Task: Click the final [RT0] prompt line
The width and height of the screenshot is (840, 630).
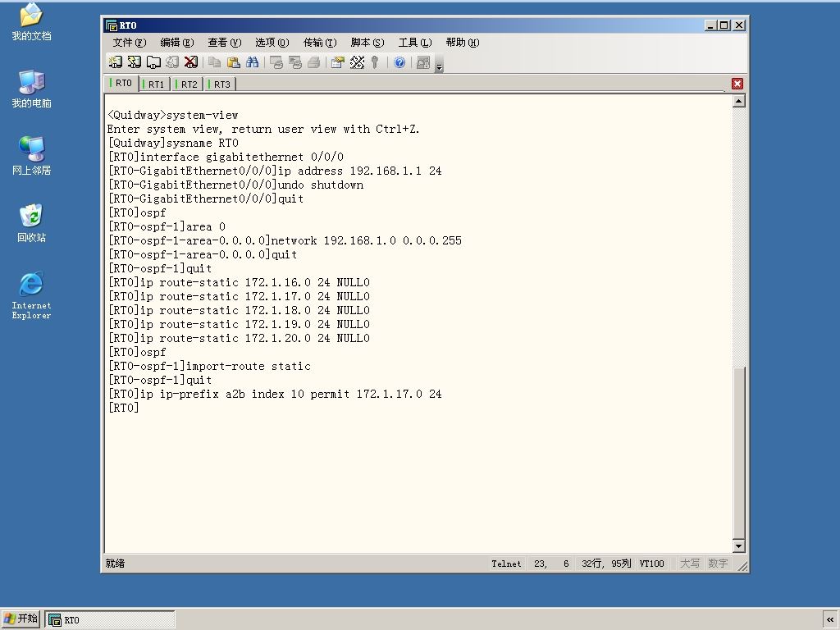Action: 123,408
